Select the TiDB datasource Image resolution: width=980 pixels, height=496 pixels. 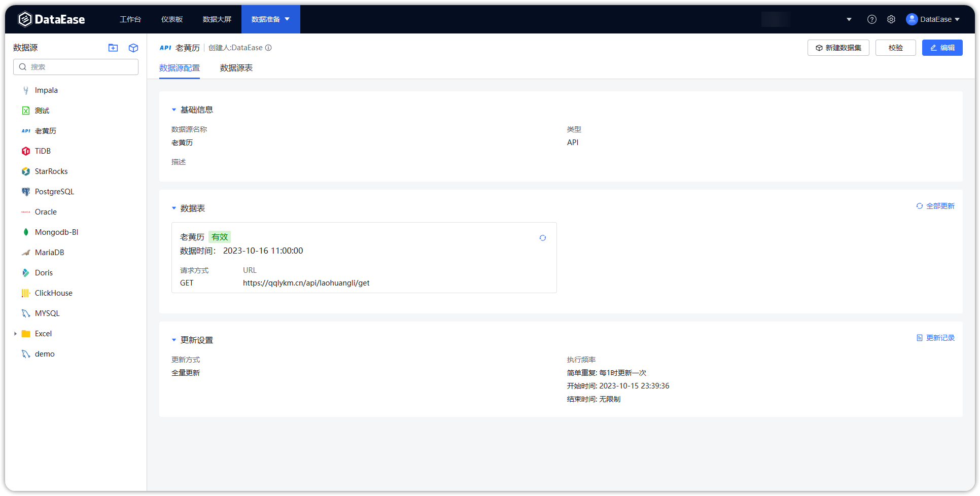click(x=43, y=151)
